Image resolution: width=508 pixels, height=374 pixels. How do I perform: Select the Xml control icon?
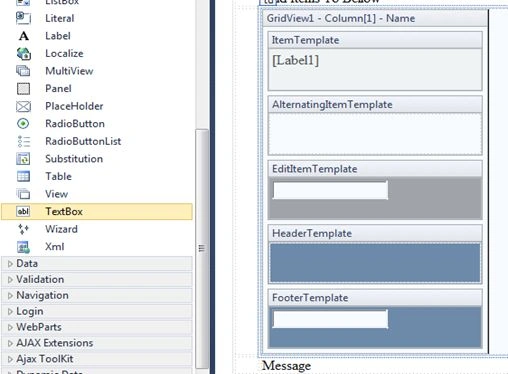click(23, 247)
